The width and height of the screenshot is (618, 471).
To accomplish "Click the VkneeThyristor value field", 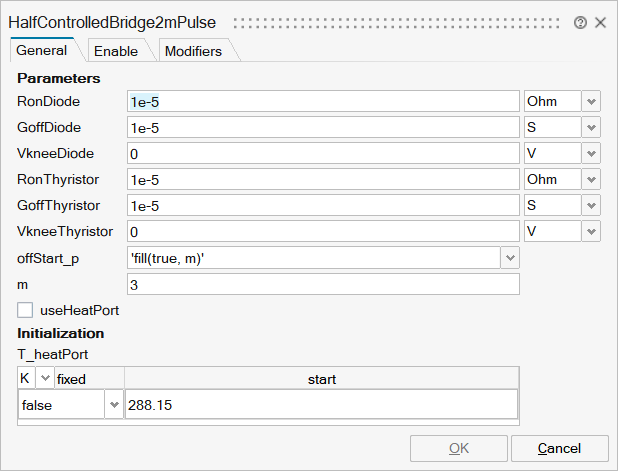I will [x=323, y=231].
